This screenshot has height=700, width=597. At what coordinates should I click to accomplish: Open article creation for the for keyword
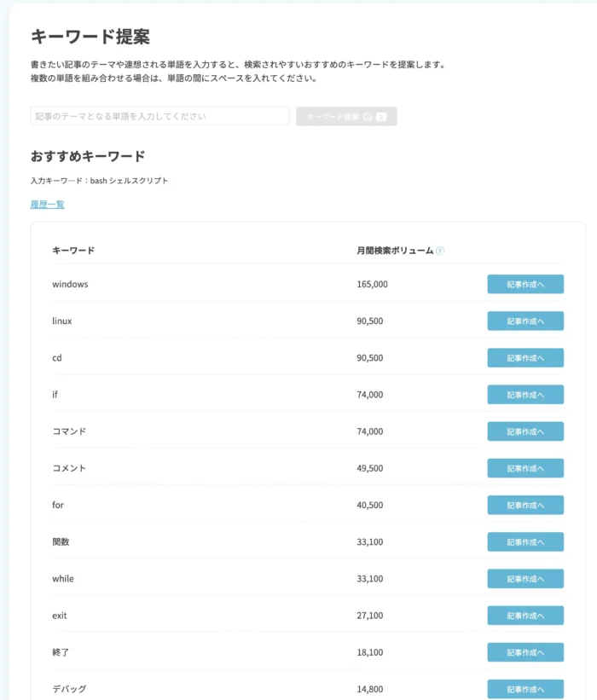point(525,505)
